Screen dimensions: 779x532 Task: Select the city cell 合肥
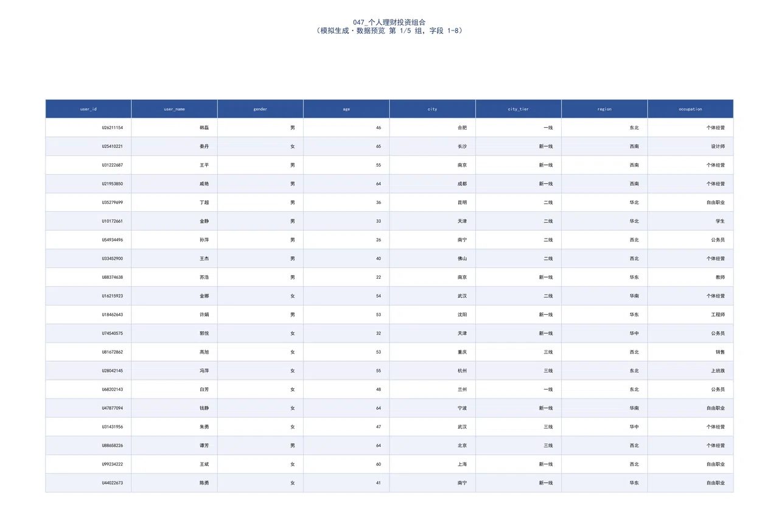click(x=433, y=128)
